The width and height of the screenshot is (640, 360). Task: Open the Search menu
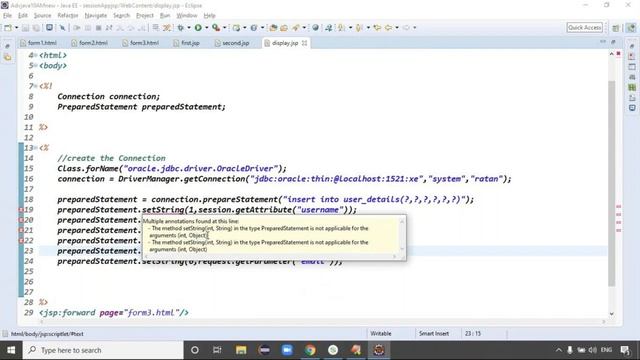[x=121, y=16]
